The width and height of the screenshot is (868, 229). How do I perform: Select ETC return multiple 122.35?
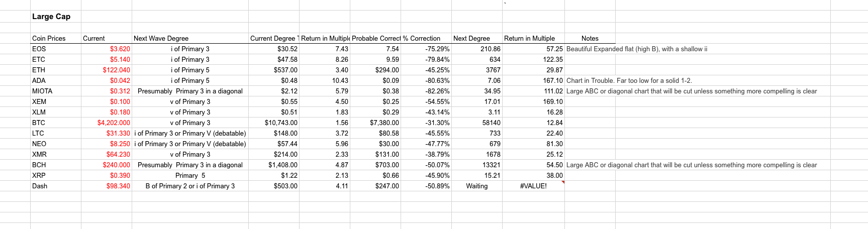[533, 59]
